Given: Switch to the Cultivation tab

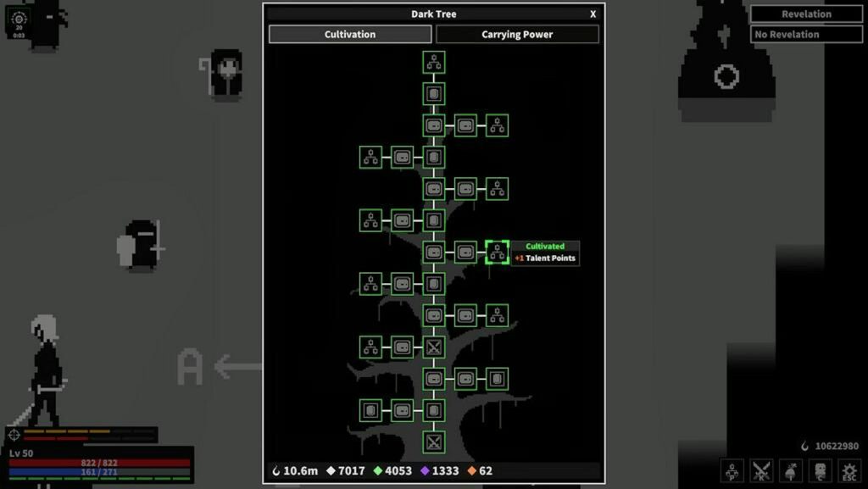Looking at the screenshot, I should click(350, 34).
